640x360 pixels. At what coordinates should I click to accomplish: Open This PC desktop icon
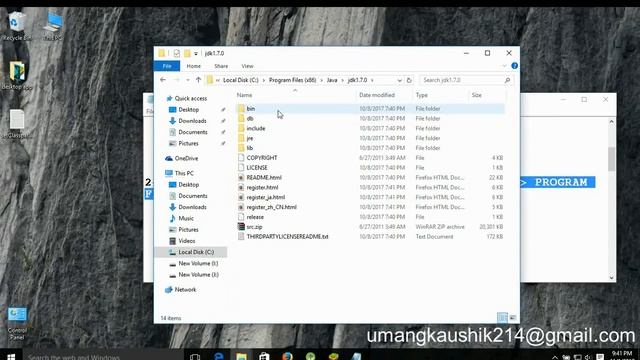(x=53, y=27)
